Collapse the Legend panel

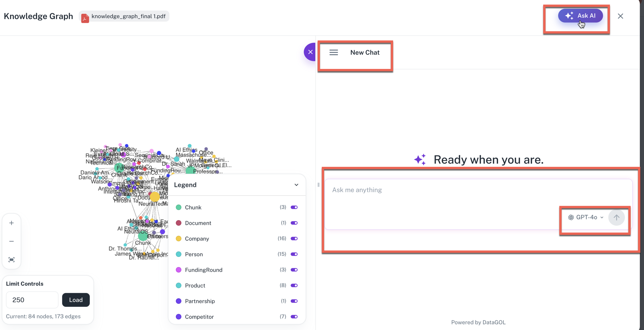[x=296, y=185]
